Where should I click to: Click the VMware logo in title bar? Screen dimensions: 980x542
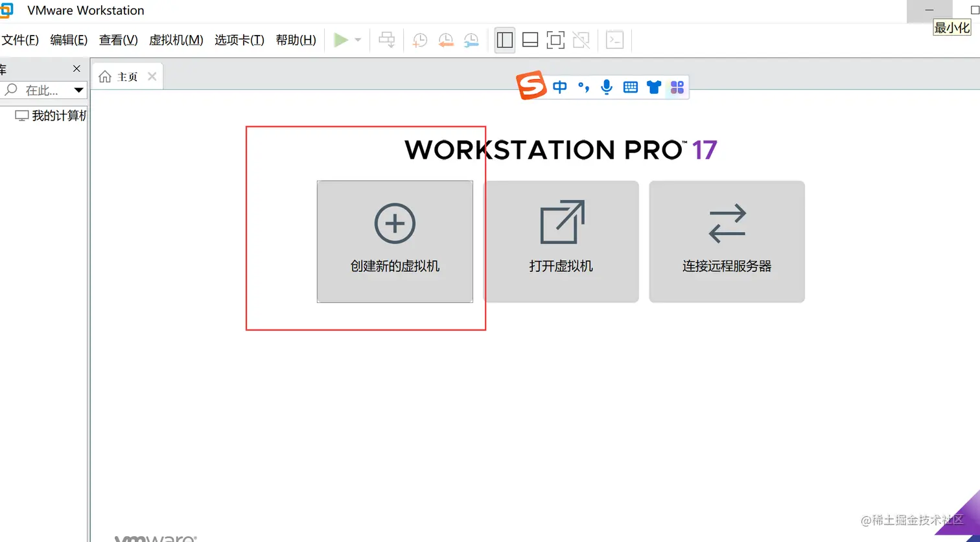point(6,10)
